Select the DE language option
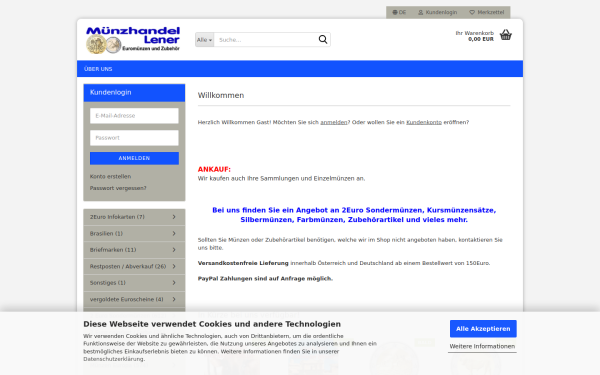Image resolution: width=600 pixels, height=375 pixels. 399,12
